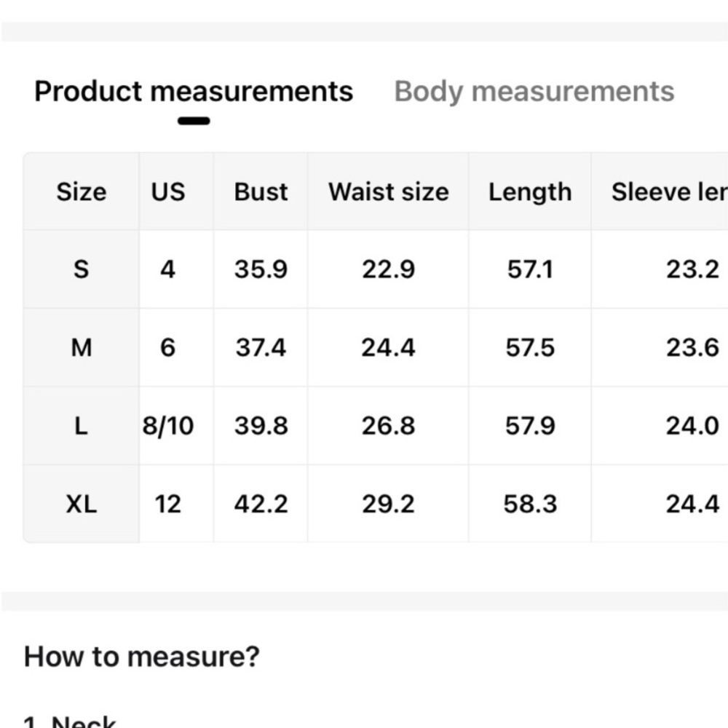Switch to Product measurements tab
Screen dimensions: 728x728
pyautogui.click(x=194, y=91)
